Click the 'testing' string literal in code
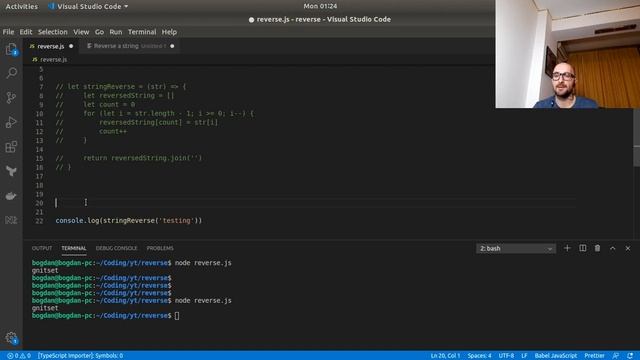The height and width of the screenshot is (360, 640). tap(176, 221)
